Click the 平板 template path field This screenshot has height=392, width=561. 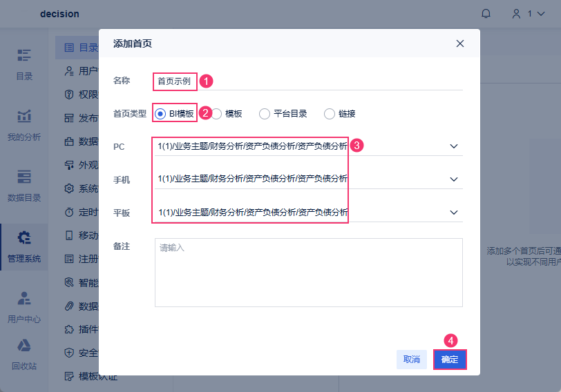point(308,213)
